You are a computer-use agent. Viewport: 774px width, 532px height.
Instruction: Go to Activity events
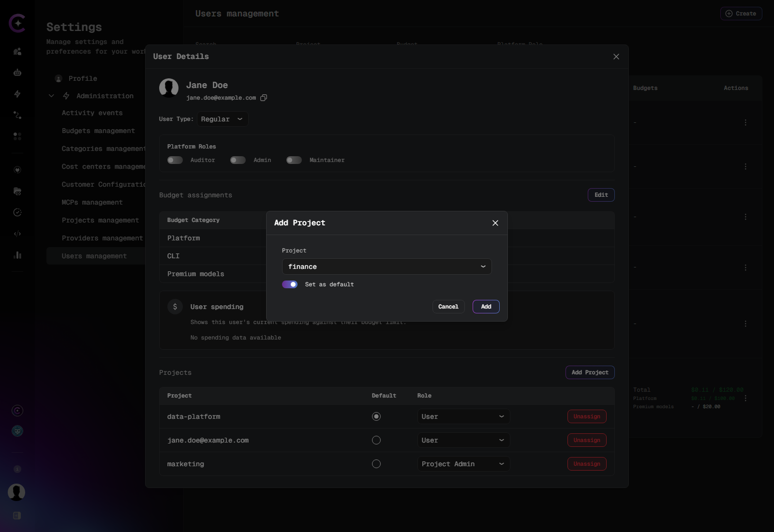click(x=92, y=113)
